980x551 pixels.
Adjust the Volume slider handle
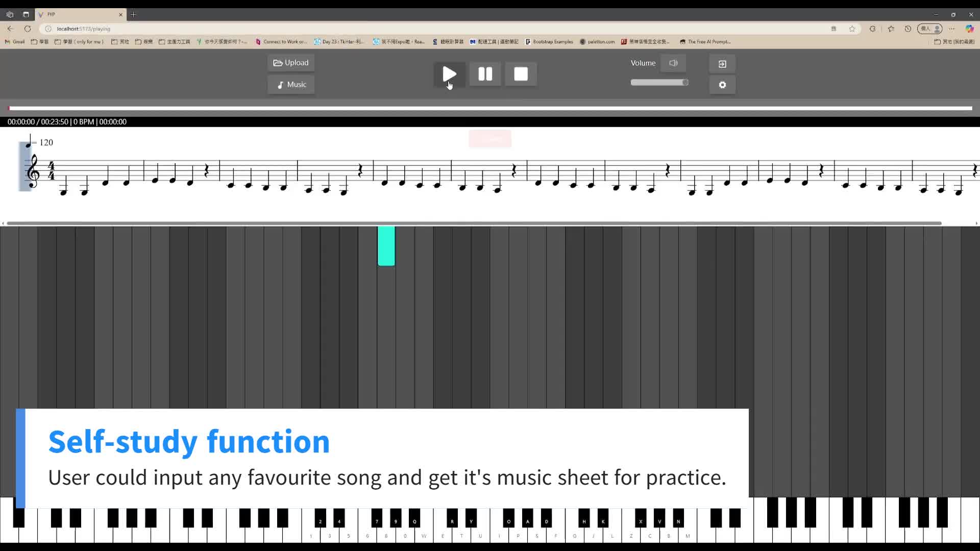(x=685, y=82)
